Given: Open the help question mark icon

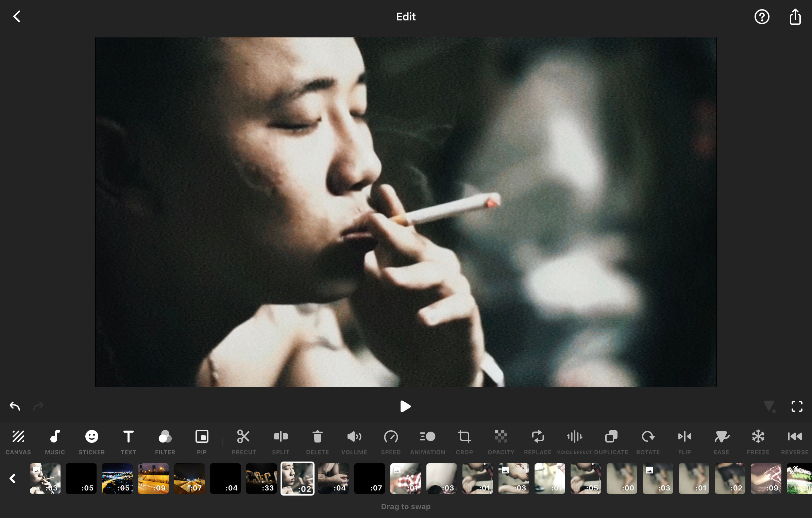Looking at the screenshot, I should [x=762, y=17].
